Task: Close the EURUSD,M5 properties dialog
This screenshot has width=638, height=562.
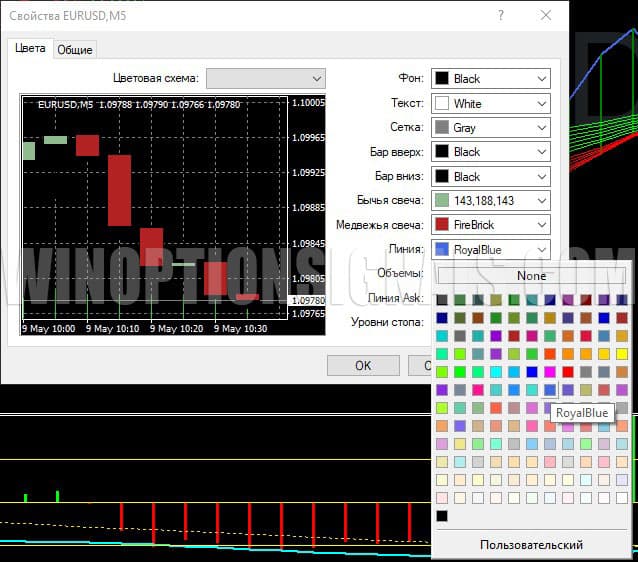Action: [545, 15]
